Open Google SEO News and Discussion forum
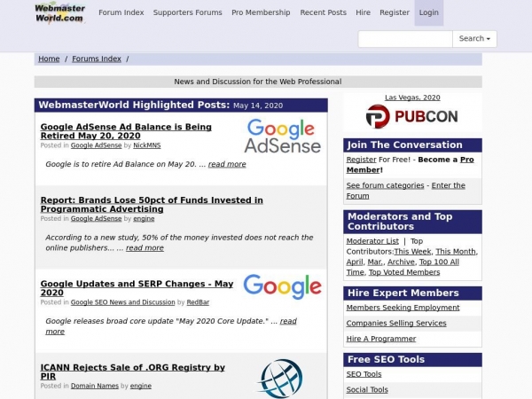Viewport: 532px width, 399px height. (x=123, y=302)
